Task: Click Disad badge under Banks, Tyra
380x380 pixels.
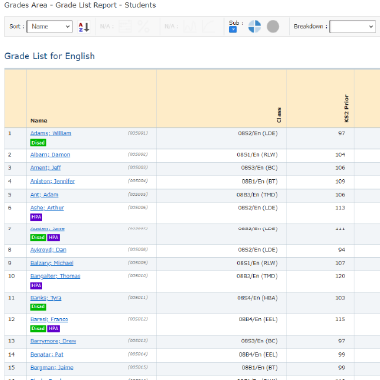Action: [x=38, y=307]
